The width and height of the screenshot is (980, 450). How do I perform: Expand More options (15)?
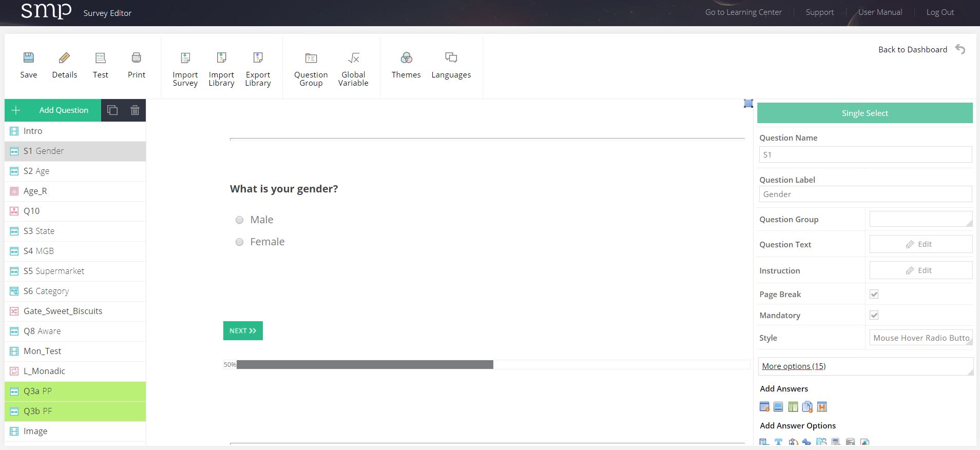[x=794, y=366]
